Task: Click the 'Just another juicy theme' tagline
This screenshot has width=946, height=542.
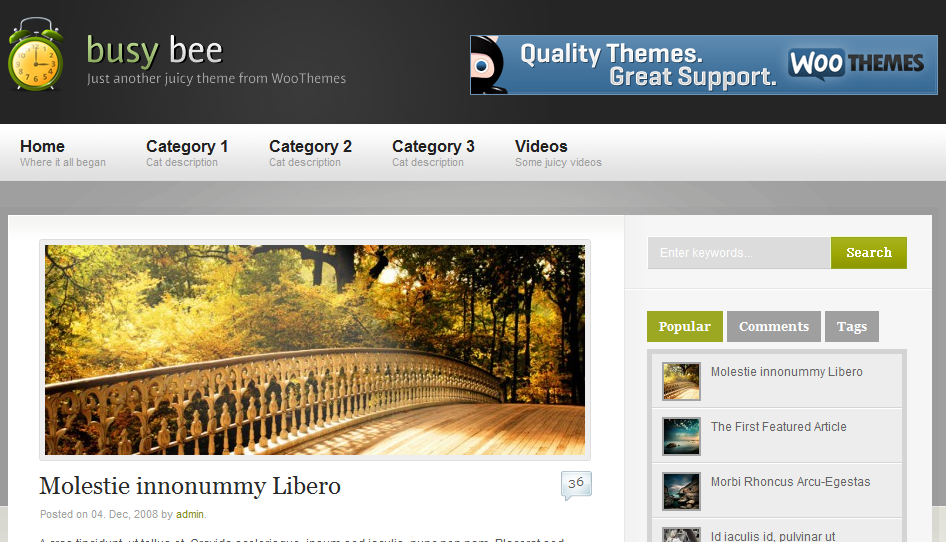Action: pos(216,78)
